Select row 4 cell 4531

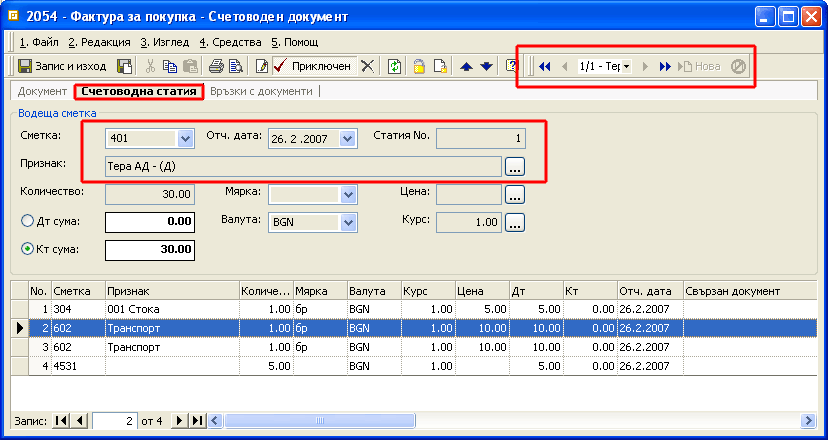[78, 366]
